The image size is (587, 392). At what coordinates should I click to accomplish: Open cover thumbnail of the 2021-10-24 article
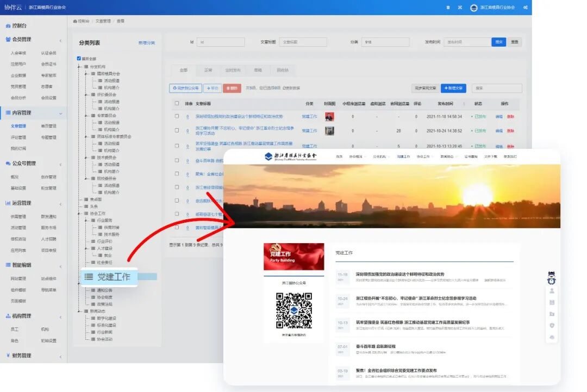point(329,131)
